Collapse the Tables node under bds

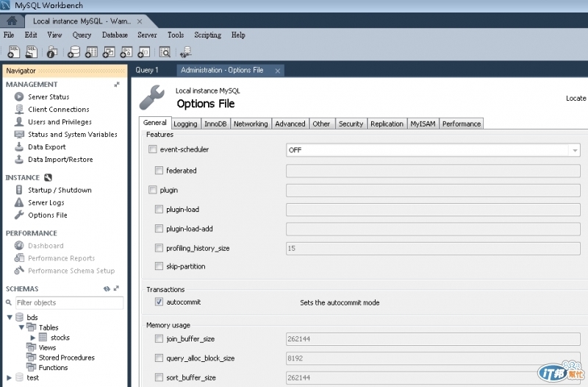point(21,327)
